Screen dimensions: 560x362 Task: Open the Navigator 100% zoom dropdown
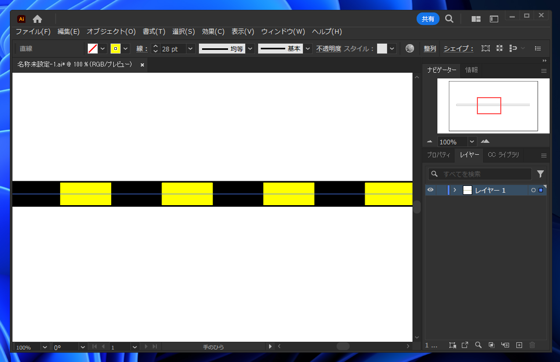pyautogui.click(x=472, y=142)
